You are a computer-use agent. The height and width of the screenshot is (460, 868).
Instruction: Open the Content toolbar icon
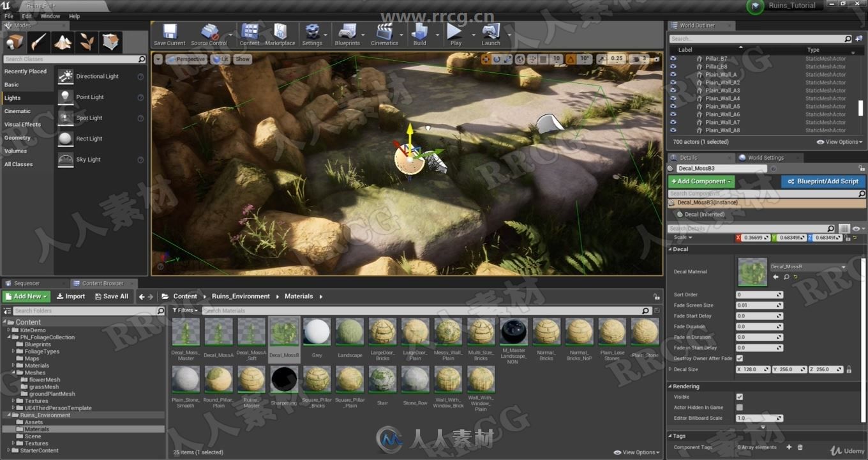[x=250, y=34]
